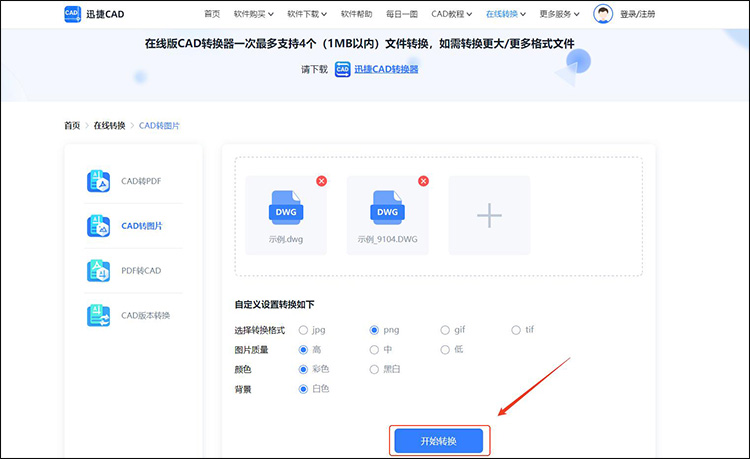
Task: Click 登录/注册 link
Action: tap(638, 14)
